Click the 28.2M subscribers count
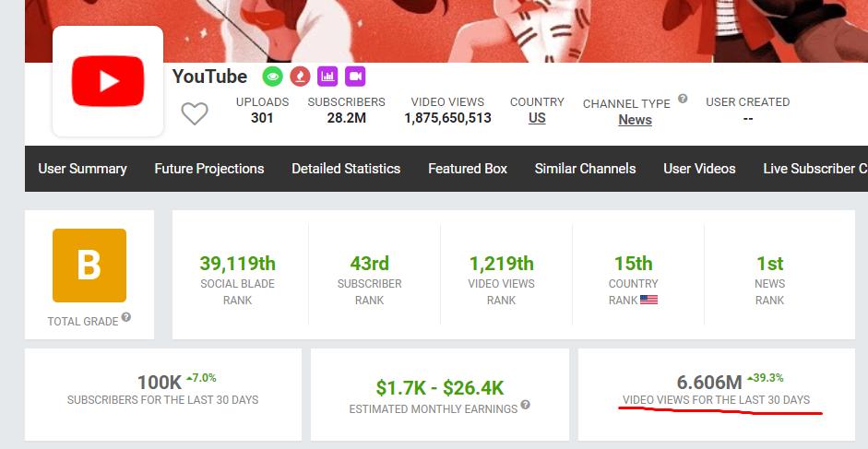This screenshot has width=868, height=449. point(347,118)
